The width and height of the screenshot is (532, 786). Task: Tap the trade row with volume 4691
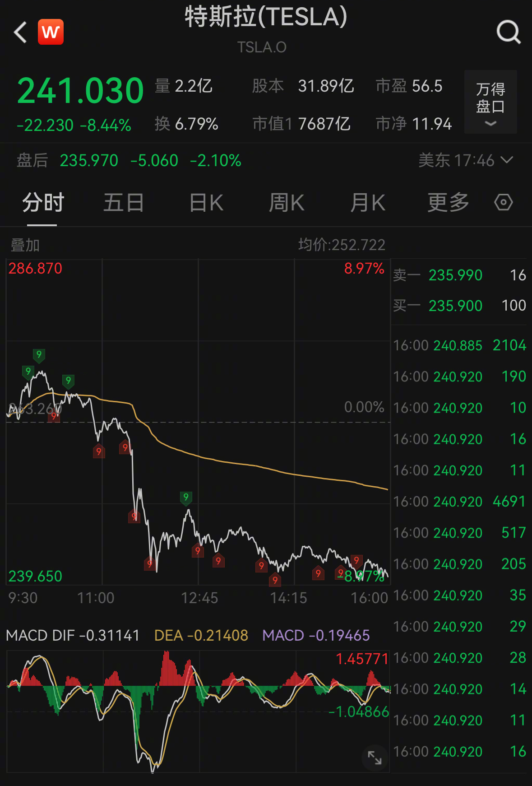pos(459,502)
